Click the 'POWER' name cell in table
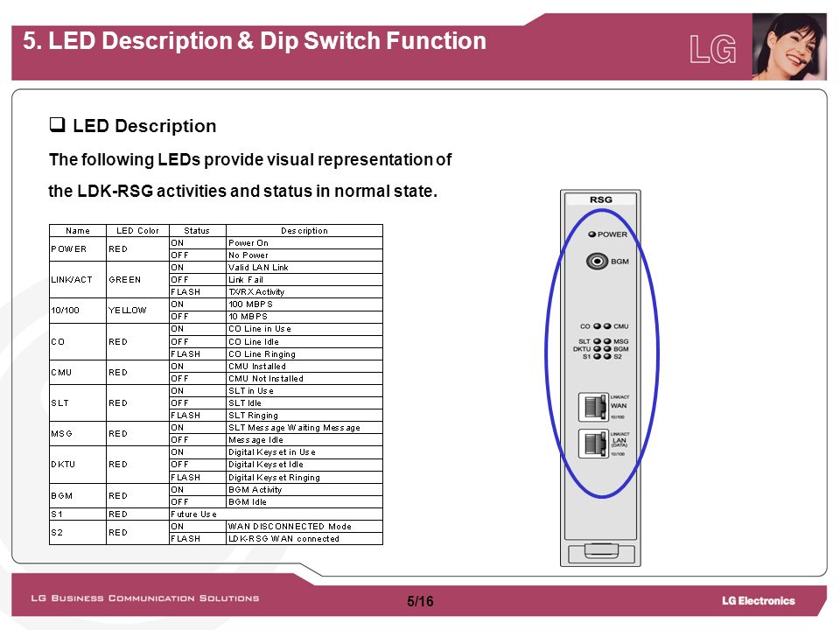 78,248
